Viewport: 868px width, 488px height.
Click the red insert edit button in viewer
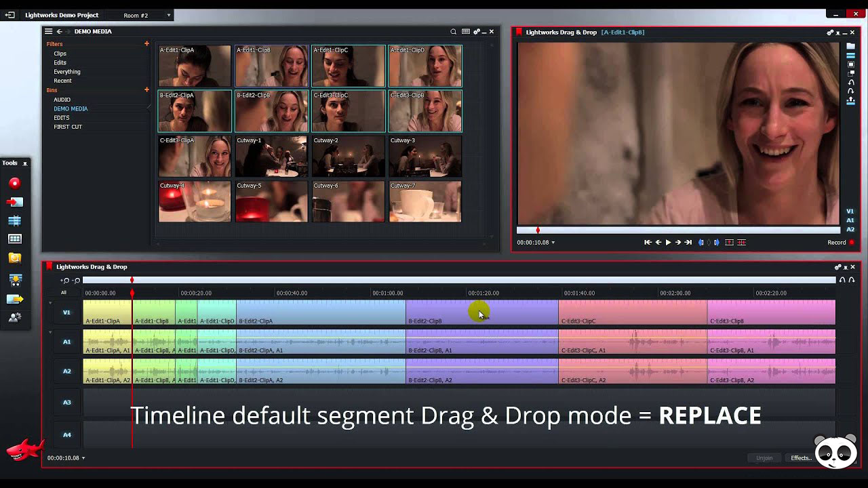tap(742, 242)
